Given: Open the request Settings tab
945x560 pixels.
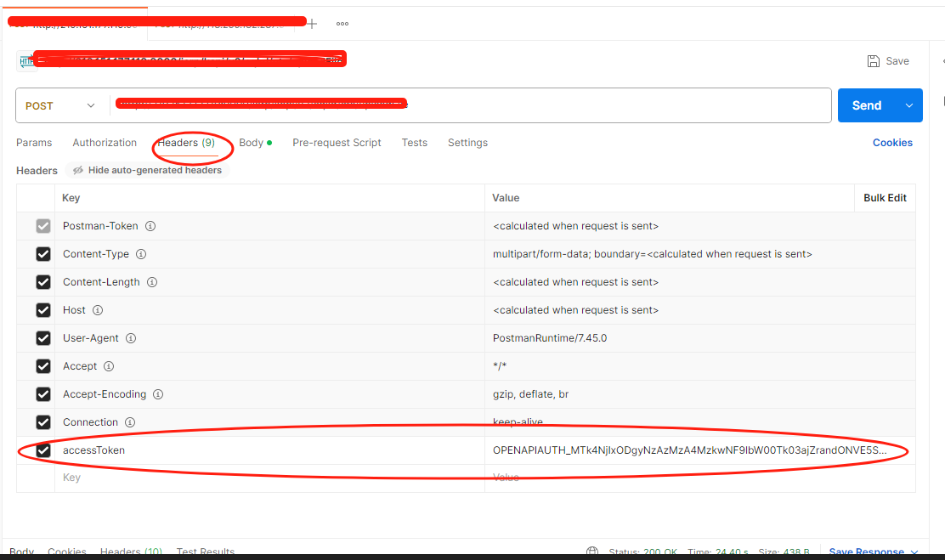Looking at the screenshot, I should [x=467, y=143].
